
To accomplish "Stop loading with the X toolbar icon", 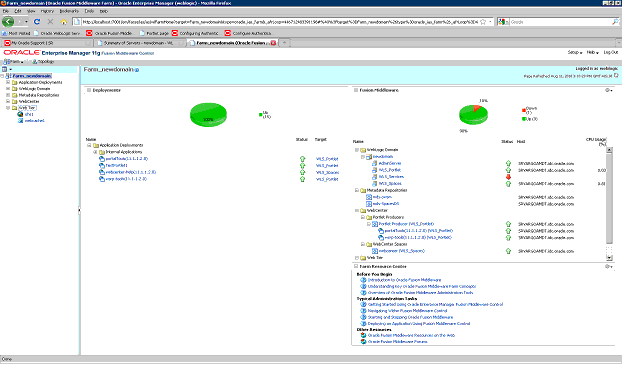I will pyautogui.click(x=50, y=22).
